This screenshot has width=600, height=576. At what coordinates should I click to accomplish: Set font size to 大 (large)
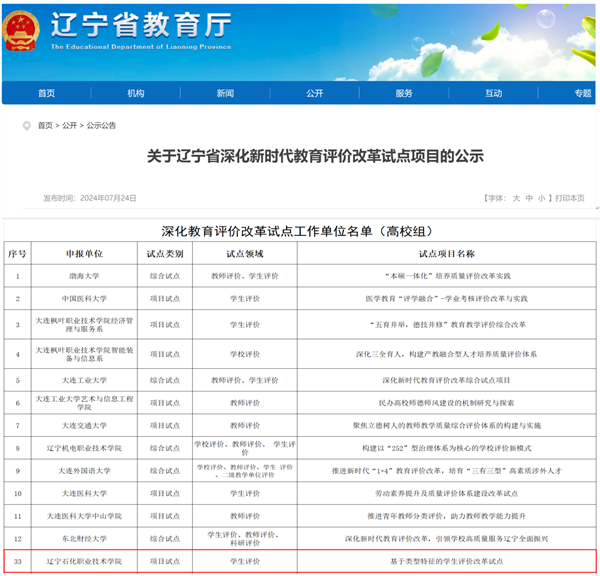click(x=517, y=198)
